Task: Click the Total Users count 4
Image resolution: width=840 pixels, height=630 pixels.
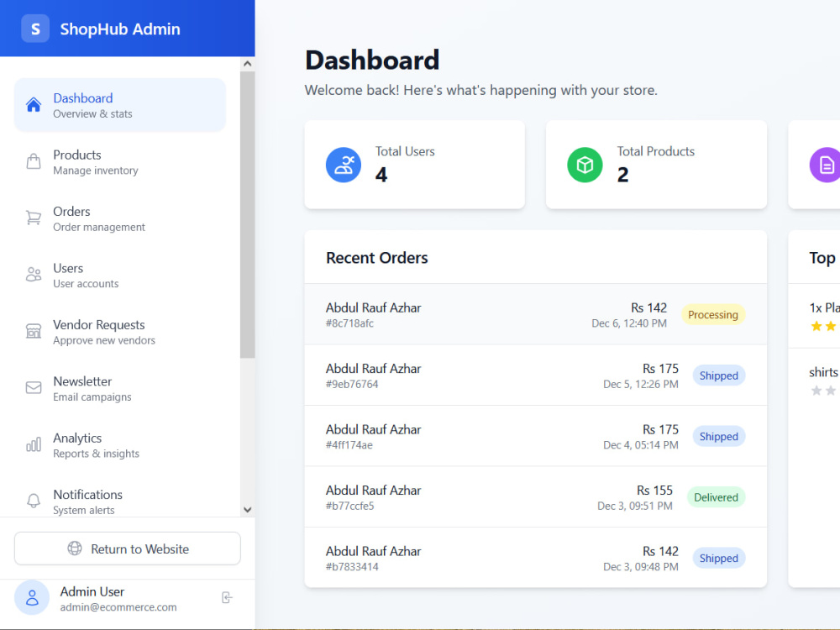Action: pos(381,175)
